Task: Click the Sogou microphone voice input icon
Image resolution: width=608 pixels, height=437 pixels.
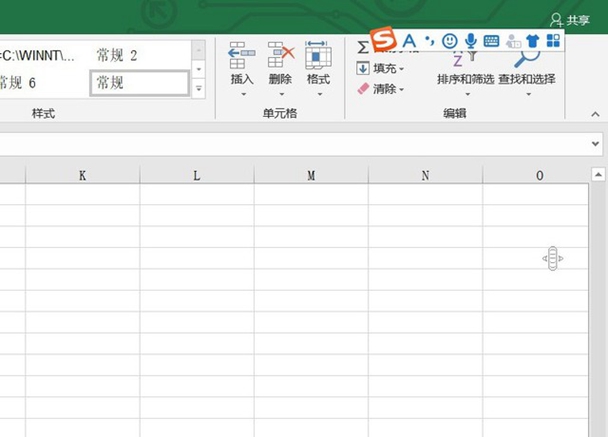Action: 470,41
